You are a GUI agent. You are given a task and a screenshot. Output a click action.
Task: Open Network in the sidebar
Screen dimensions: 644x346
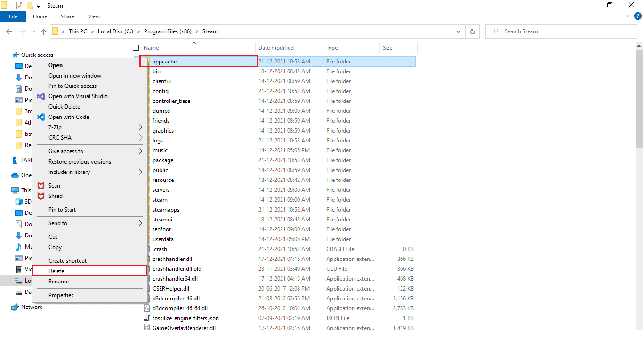[x=31, y=307]
